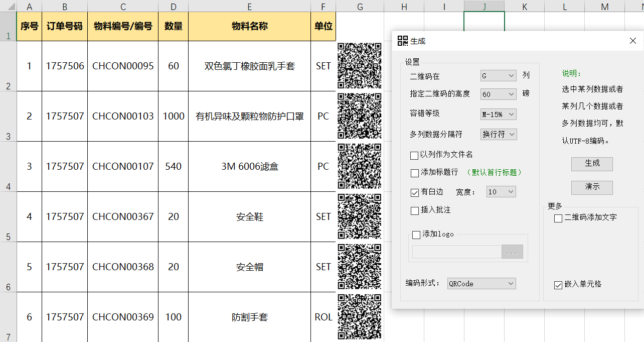The image size is (644, 342).
Task: Select cell CHCON00095
Action: [x=123, y=66]
